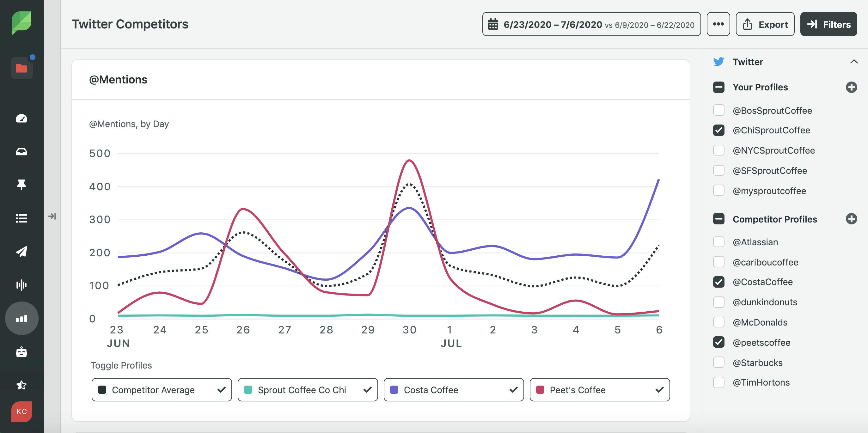Check the @mysproutcoffee checkbox
The height and width of the screenshot is (433, 868).
click(718, 191)
